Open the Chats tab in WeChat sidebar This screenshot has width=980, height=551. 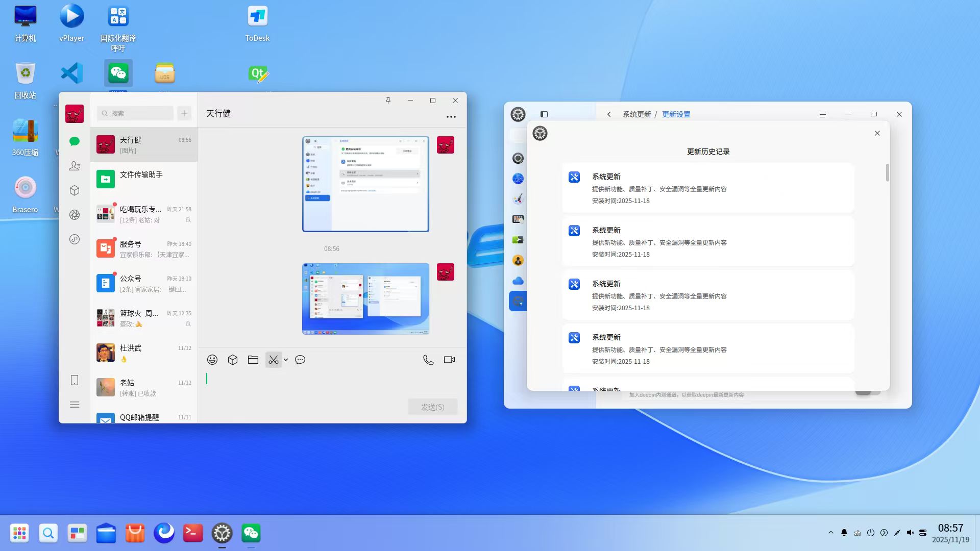coord(75,141)
